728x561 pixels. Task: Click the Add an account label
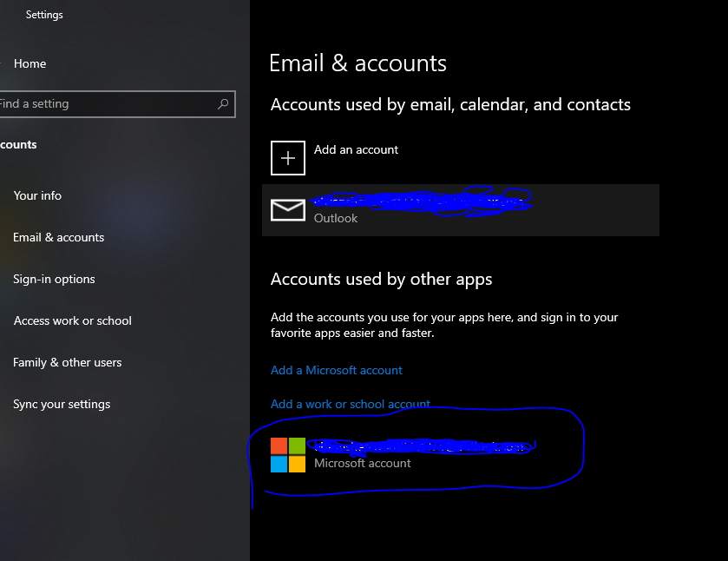pyautogui.click(x=356, y=149)
